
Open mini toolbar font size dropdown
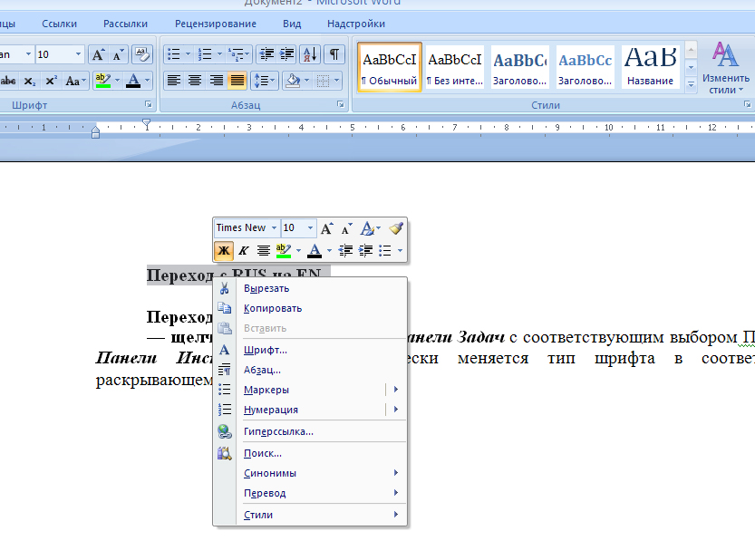(x=310, y=227)
